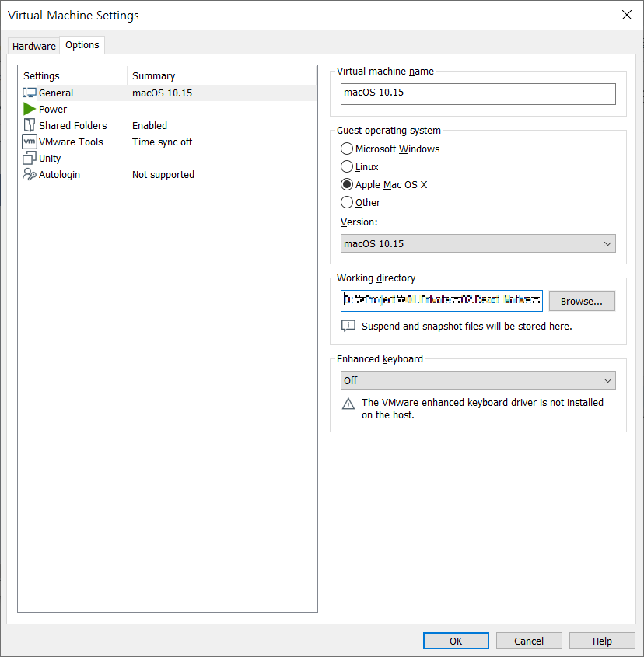Click the Summary column header
The width and height of the screenshot is (644, 657).
coord(222,75)
